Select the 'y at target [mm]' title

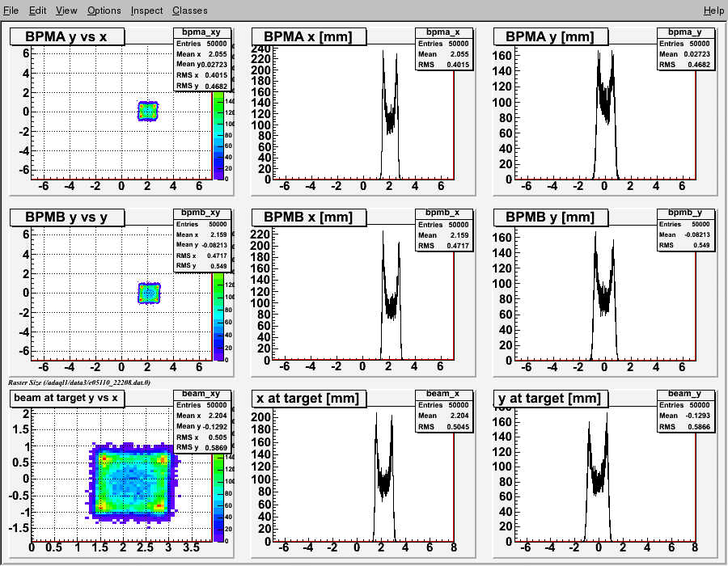tap(551, 398)
